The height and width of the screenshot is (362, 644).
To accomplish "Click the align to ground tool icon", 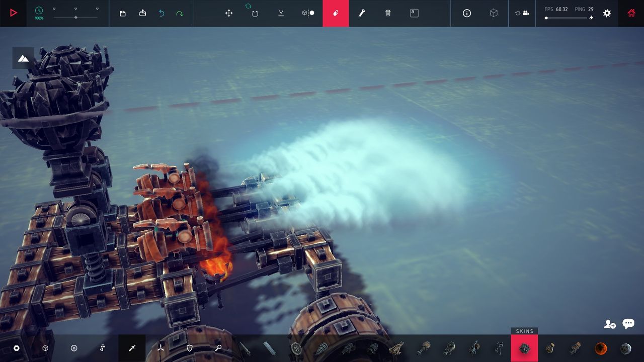I will click(281, 13).
